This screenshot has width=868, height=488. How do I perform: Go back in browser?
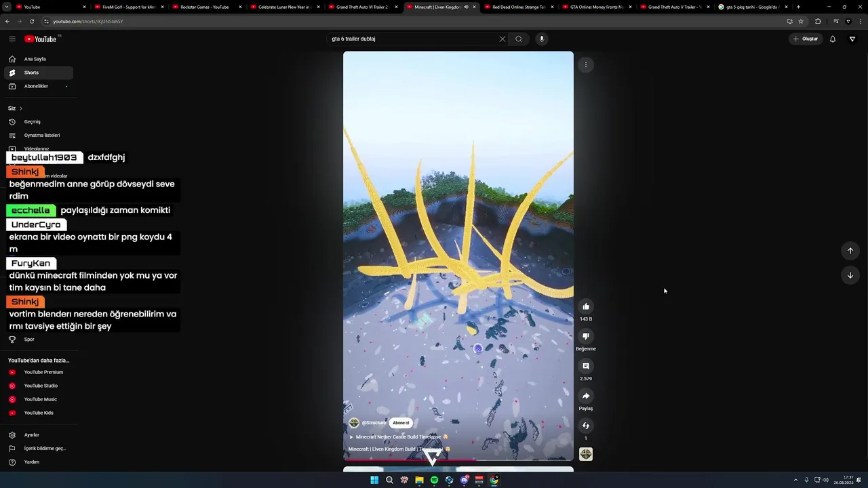[7, 21]
